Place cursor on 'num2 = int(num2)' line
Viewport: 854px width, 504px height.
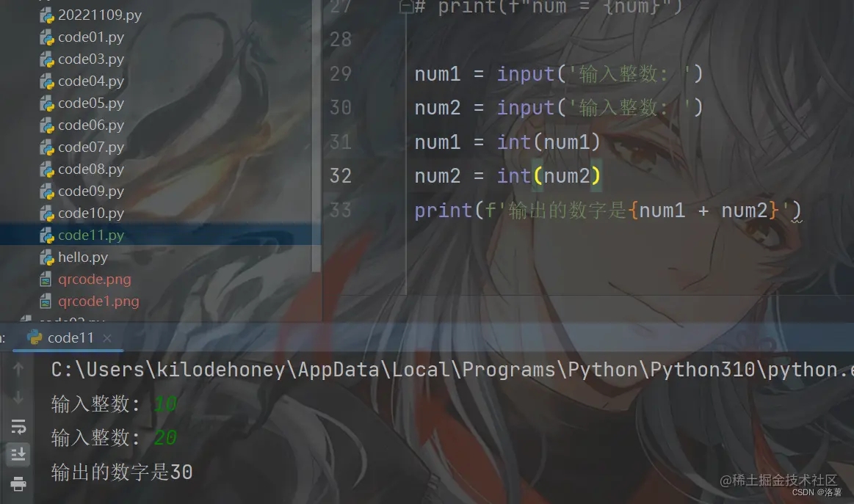[x=507, y=176]
